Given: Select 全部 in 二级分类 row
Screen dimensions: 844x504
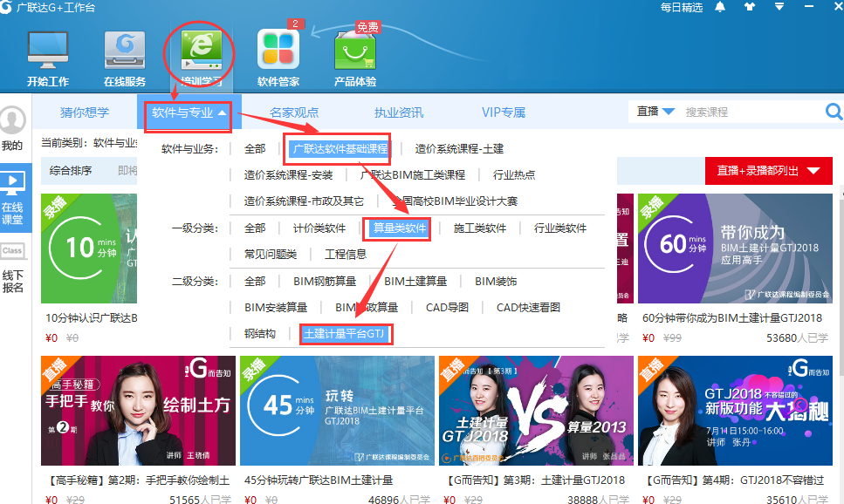Looking at the screenshot, I should tap(255, 282).
